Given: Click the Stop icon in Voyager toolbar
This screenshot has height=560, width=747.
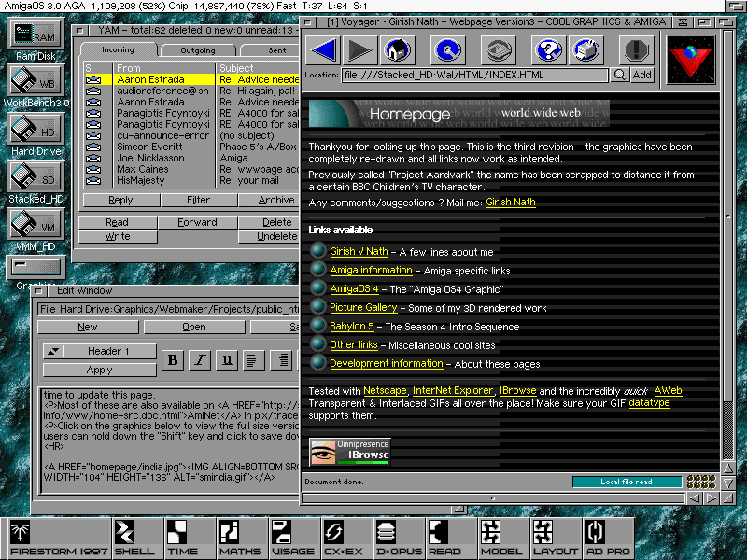Looking at the screenshot, I should tap(637, 49).
